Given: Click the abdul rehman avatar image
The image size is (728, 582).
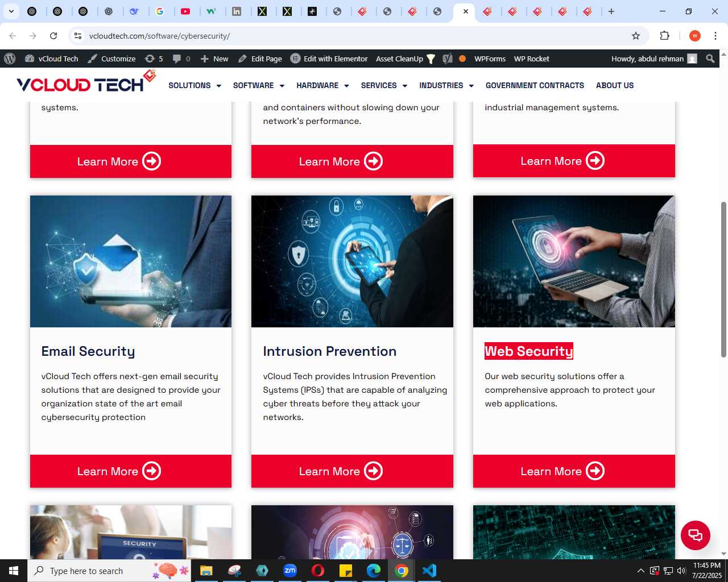Looking at the screenshot, I should (x=692, y=59).
